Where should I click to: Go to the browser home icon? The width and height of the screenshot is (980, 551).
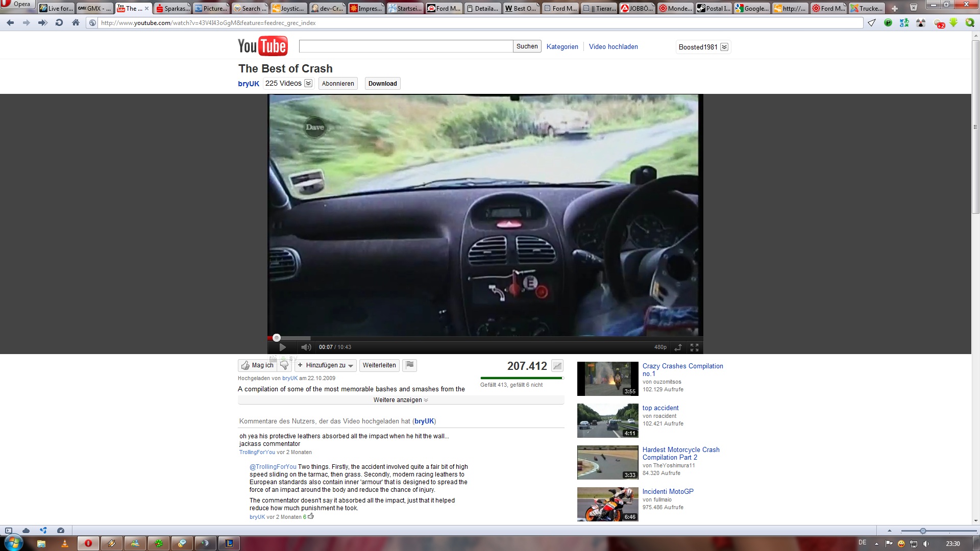tap(76, 23)
